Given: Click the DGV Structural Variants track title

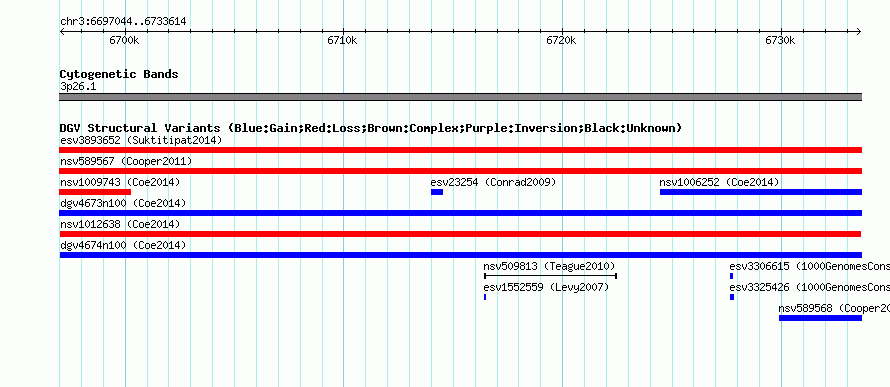Looking at the screenshot, I should pyautogui.click(x=371, y=128).
